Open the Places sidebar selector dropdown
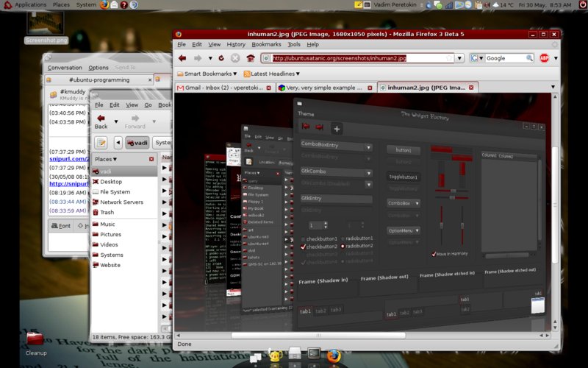 (107, 159)
